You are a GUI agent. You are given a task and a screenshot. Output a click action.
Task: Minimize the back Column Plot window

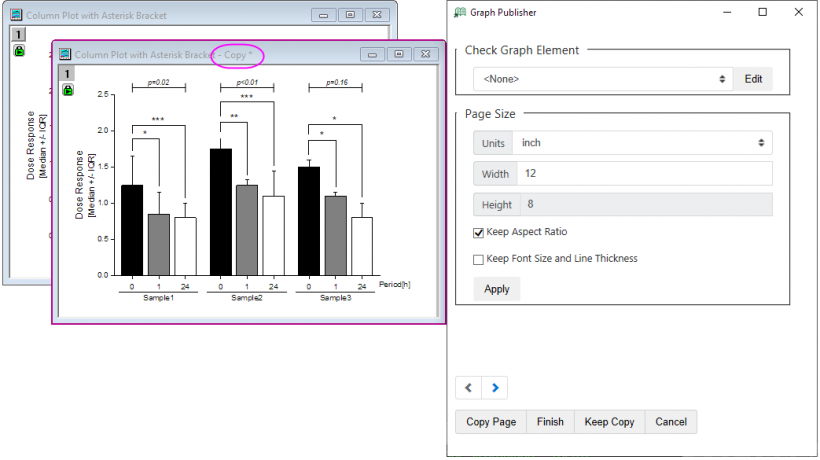click(324, 15)
